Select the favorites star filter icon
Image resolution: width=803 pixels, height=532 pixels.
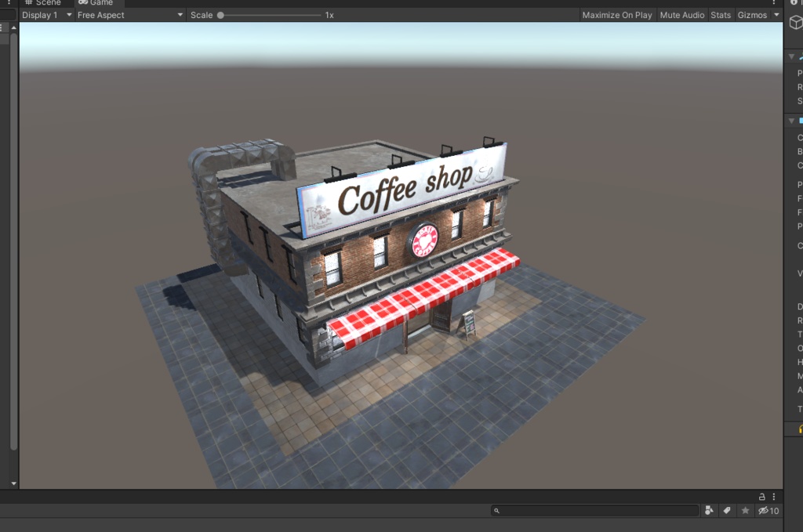744,510
